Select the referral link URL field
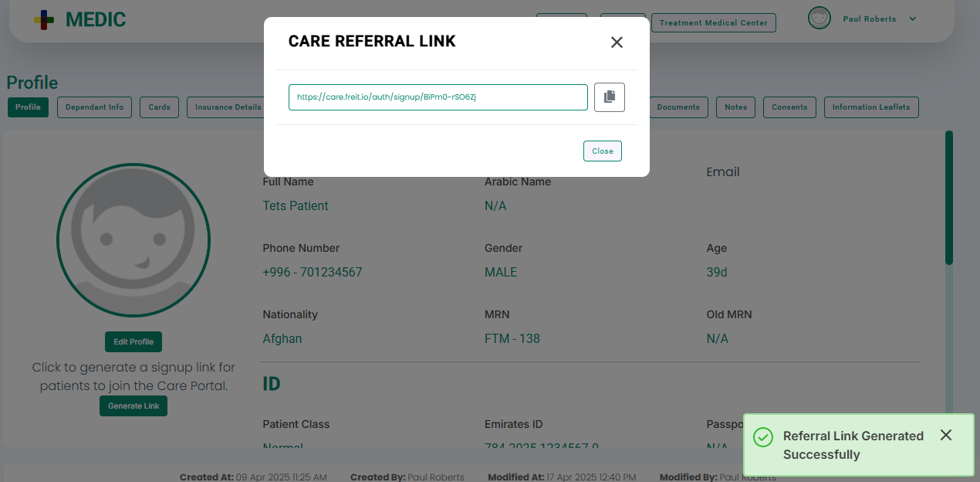The height and width of the screenshot is (482, 980). pos(438,97)
